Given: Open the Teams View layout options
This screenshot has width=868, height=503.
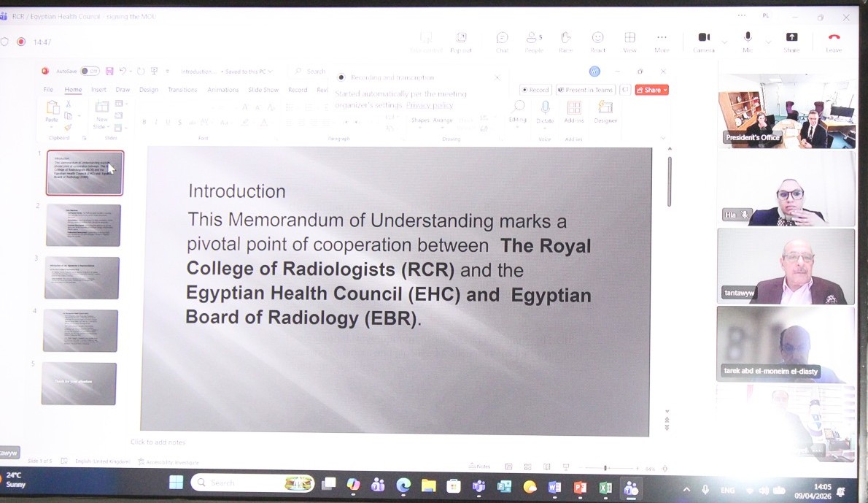Looking at the screenshot, I should (630, 42).
